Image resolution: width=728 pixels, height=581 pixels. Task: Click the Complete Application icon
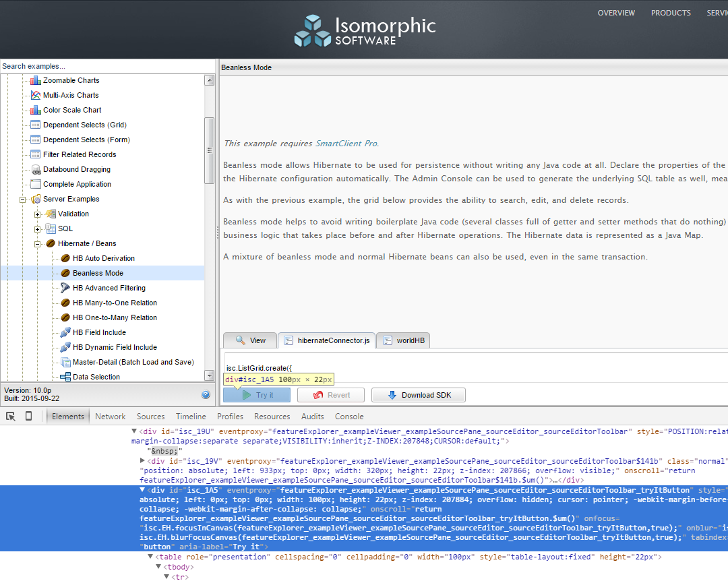pos(36,185)
